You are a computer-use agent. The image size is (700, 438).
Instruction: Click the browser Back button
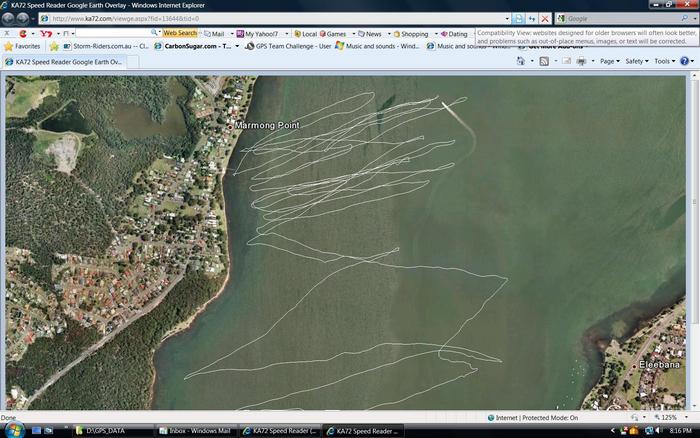(10, 18)
